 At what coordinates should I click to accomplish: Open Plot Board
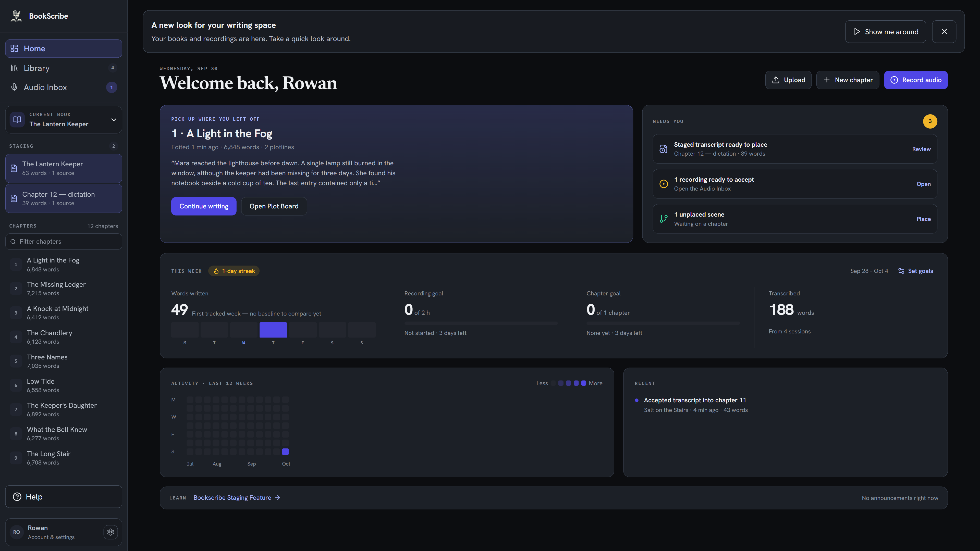pyautogui.click(x=274, y=206)
